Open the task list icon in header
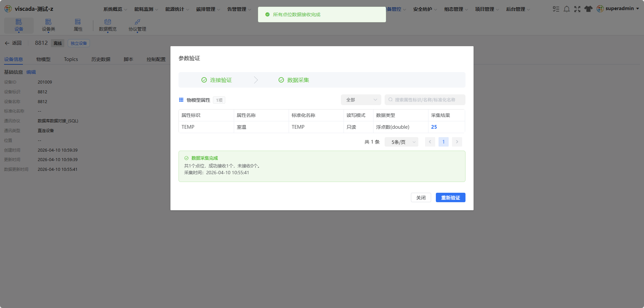The height and width of the screenshot is (308, 644). 556,9
